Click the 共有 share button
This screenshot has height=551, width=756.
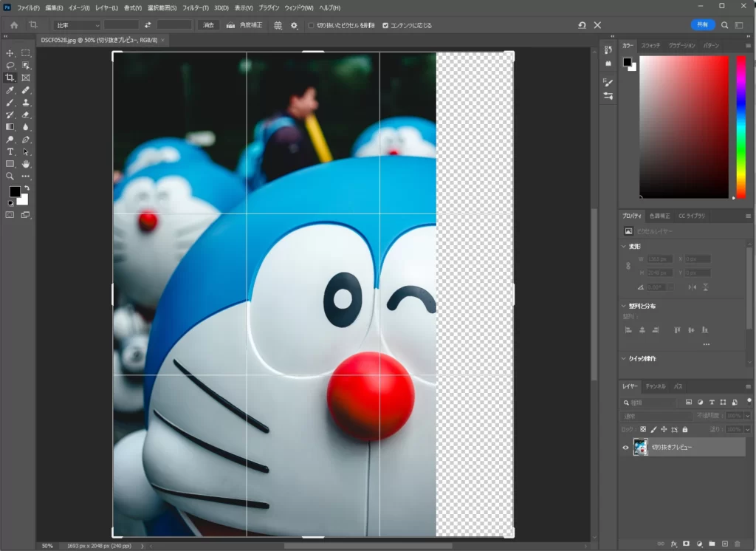[x=703, y=24]
